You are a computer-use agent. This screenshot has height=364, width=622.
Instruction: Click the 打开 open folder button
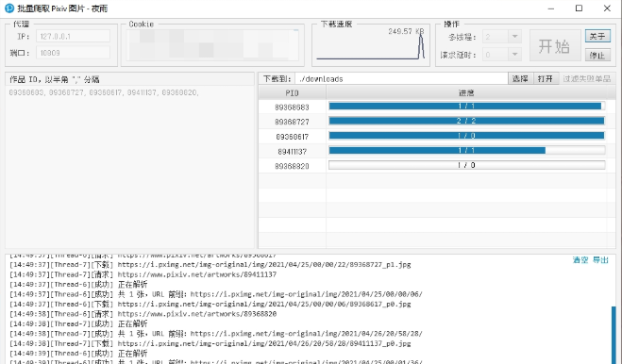coord(546,78)
